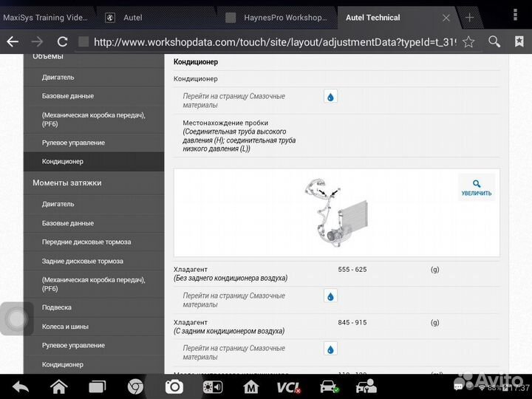Open service technician car icon
Viewport: 532px width, 399px height.
pyautogui.click(x=366, y=386)
